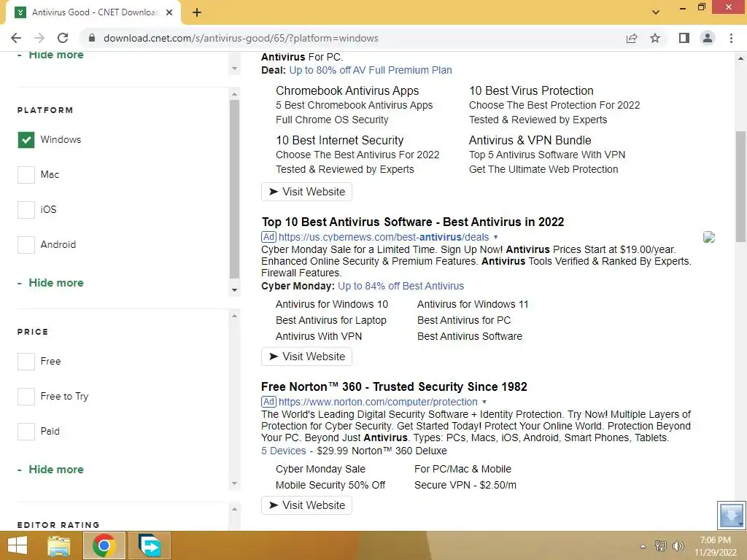Click the page's main vertical scrollbar thumb
Viewport: 747px width, 560px height.
[x=740, y=187]
